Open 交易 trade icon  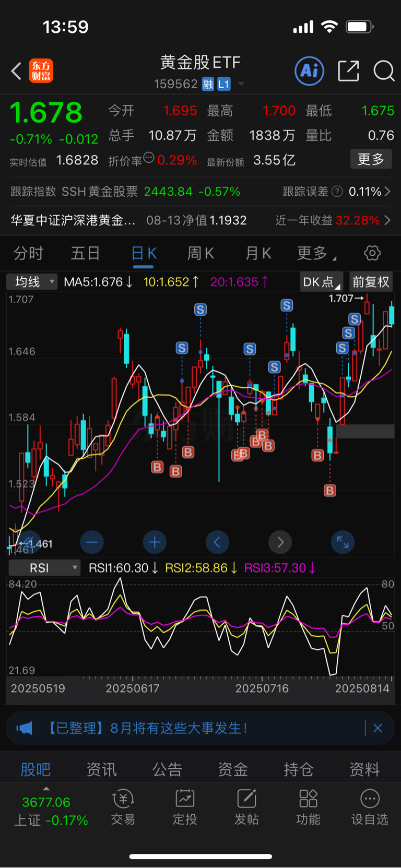click(x=123, y=807)
